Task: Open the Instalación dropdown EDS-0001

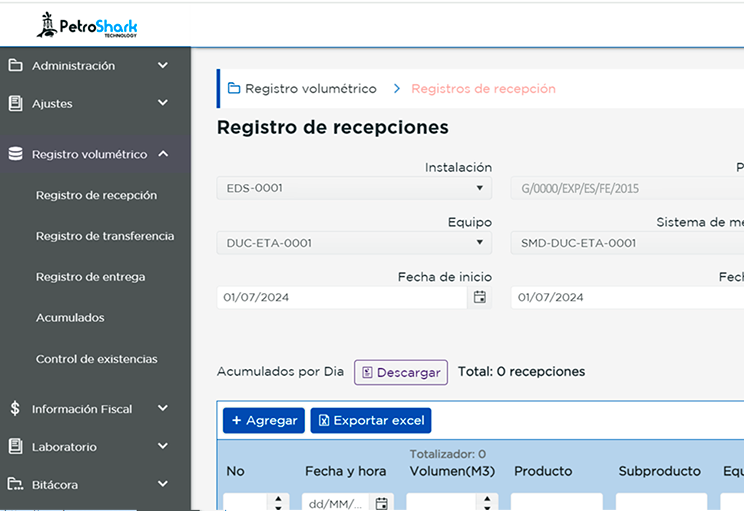Action: click(354, 188)
